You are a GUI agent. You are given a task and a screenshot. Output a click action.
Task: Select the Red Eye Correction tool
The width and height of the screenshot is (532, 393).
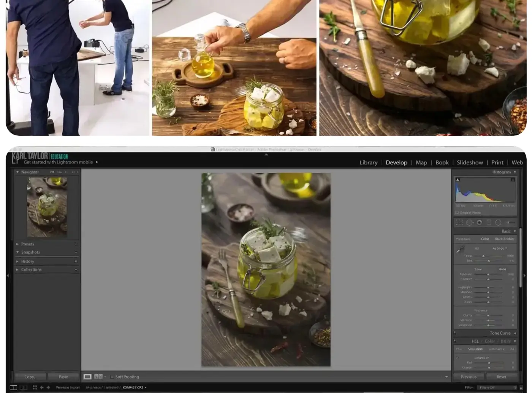tap(479, 223)
